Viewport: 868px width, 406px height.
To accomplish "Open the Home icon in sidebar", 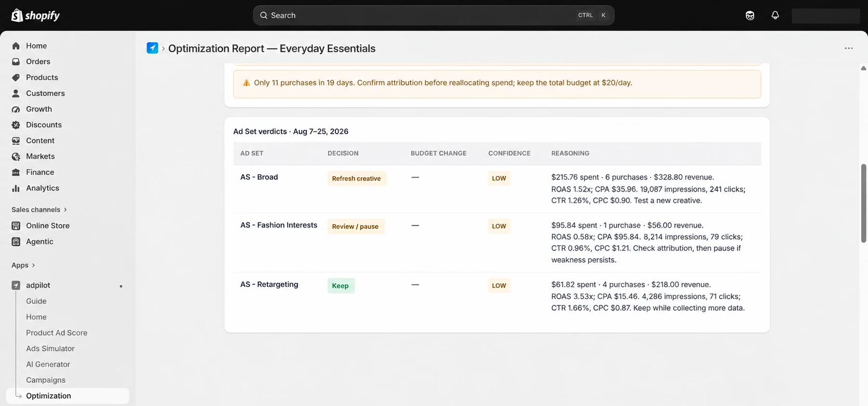I will coord(16,46).
